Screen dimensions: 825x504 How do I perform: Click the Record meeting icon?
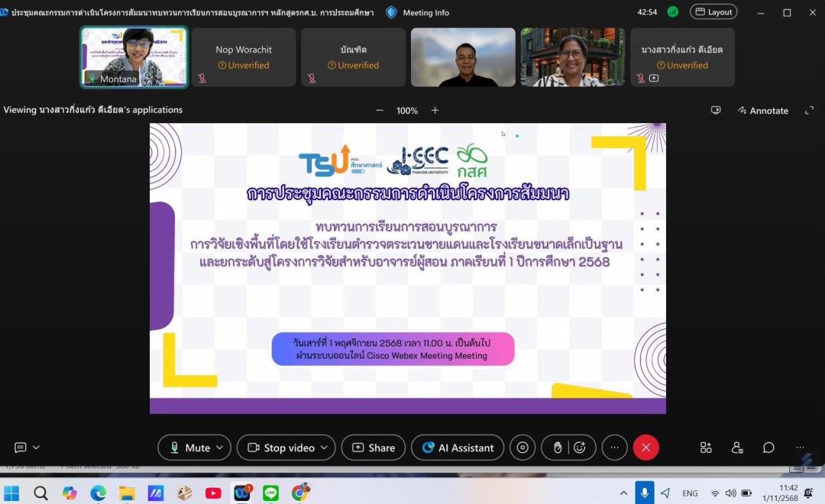coord(522,447)
